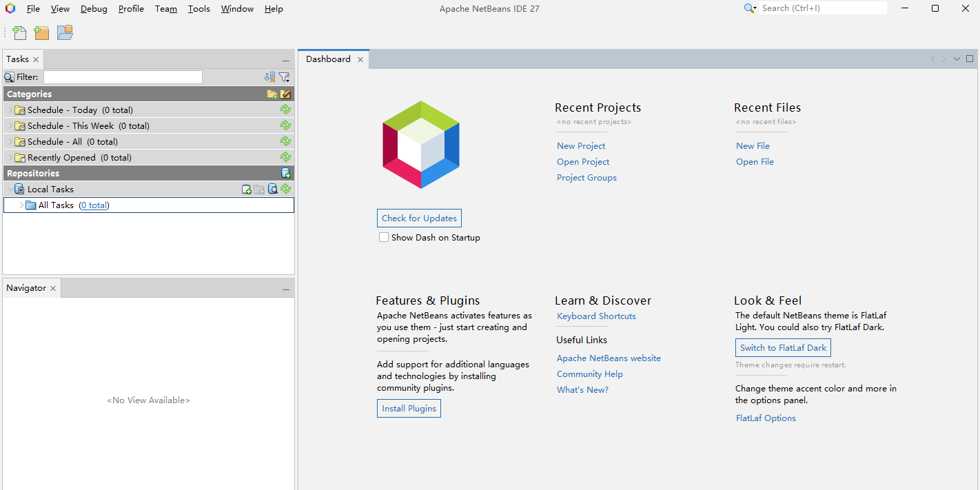Viewport: 980px width, 490px height.
Task: Expand the Schedule - This Week category
Action: (x=10, y=126)
